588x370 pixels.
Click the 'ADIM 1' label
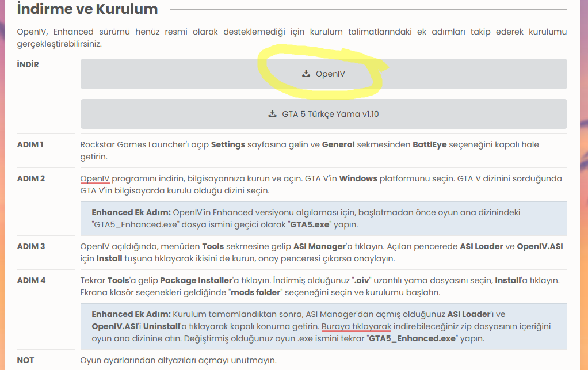tap(30, 144)
